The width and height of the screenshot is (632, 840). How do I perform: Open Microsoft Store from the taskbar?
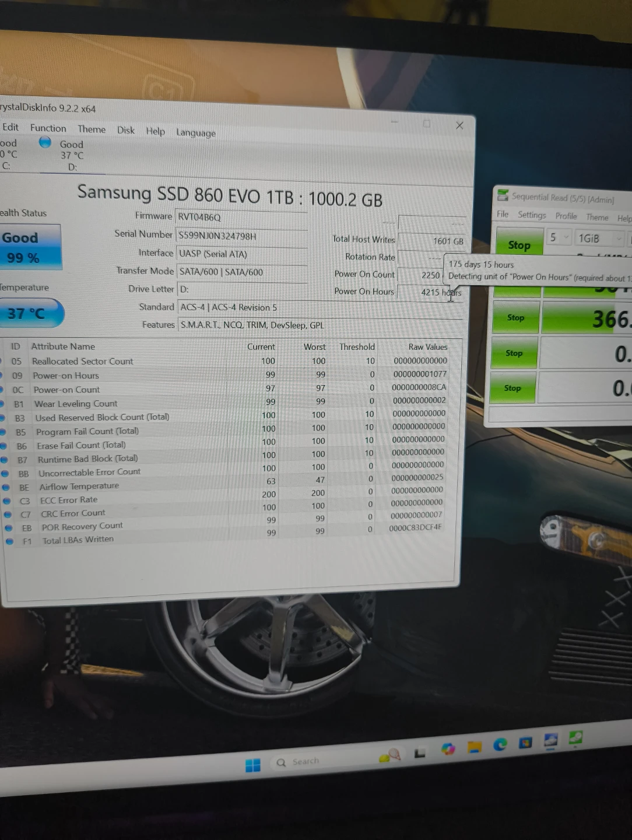click(526, 743)
